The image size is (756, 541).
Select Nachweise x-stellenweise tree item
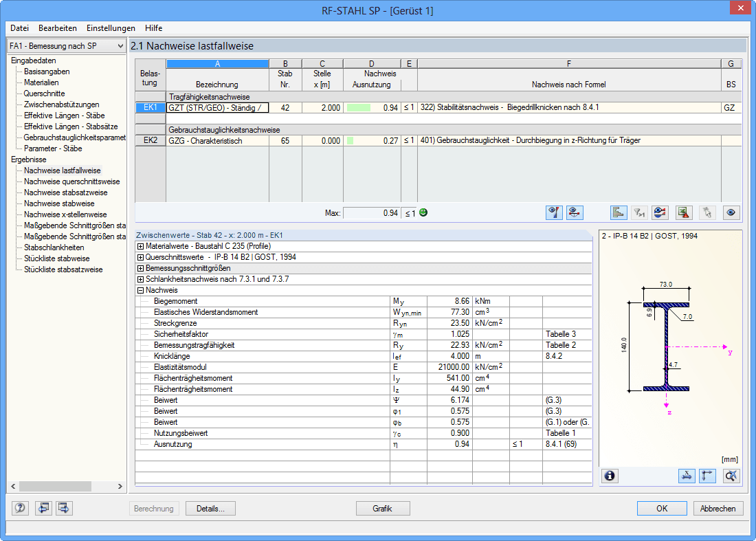(x=65, y=214)
